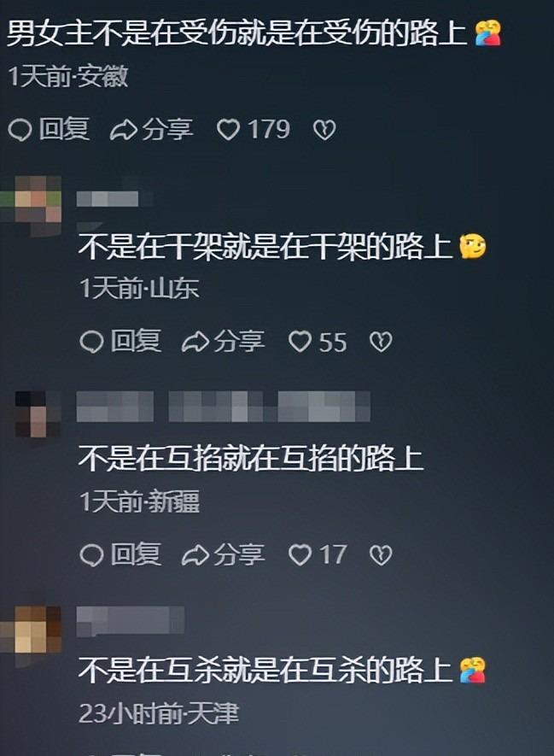The height and width of the screenshot is (756, 554).
Task: Tap share arrow icon on 新疆 comment
Action: [x=195, y=555]
